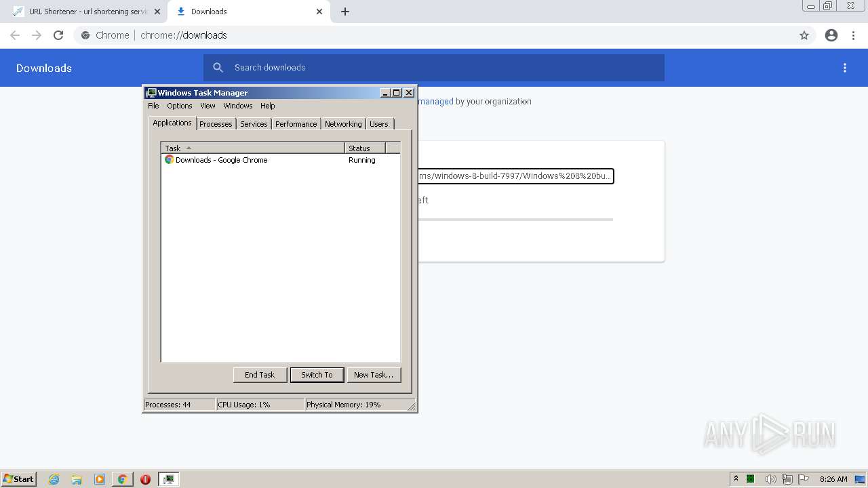The height and width of the screenshot is (488, 868).
Task: Click the Switch To button
Action: (x=317, y=375)
